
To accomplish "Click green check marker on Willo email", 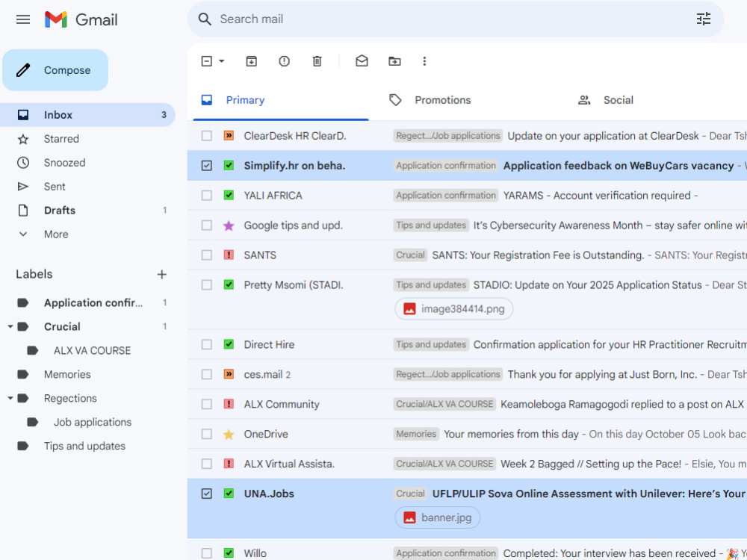I will (229, 553).
